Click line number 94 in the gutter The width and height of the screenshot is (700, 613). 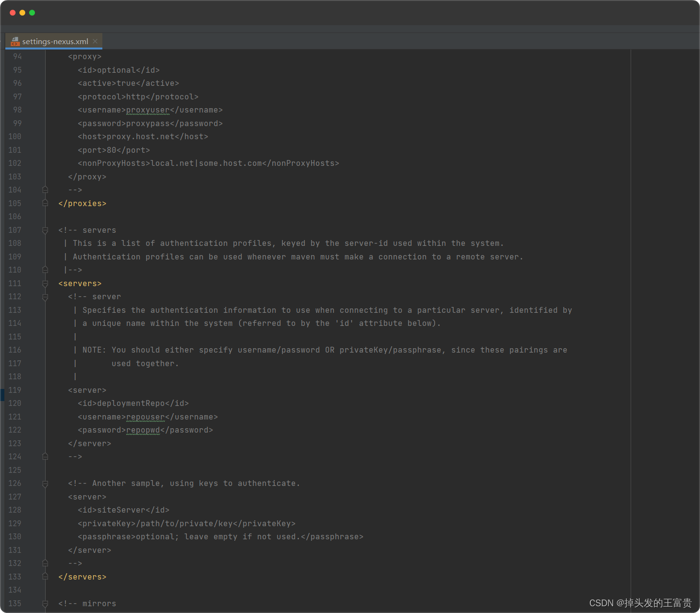17,57
